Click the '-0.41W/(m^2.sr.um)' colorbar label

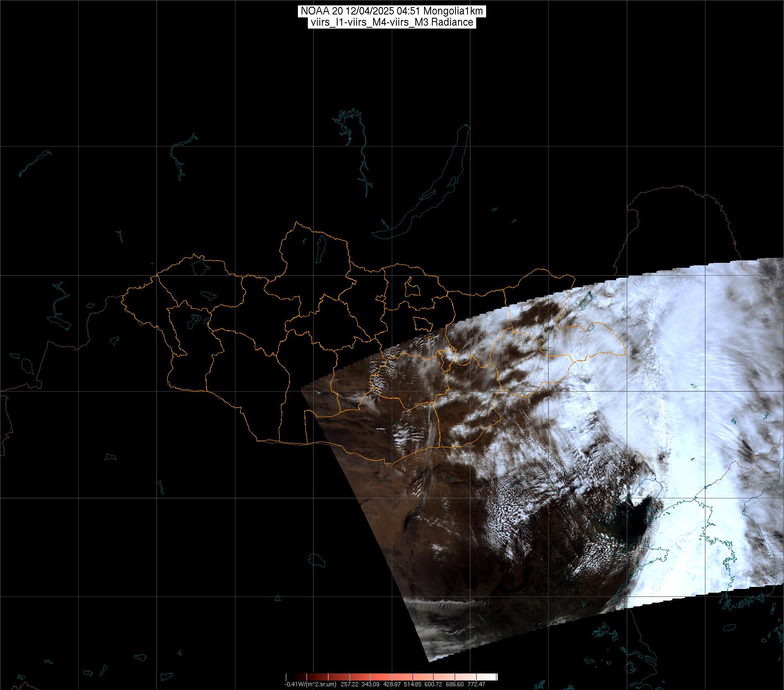[310, 684]
